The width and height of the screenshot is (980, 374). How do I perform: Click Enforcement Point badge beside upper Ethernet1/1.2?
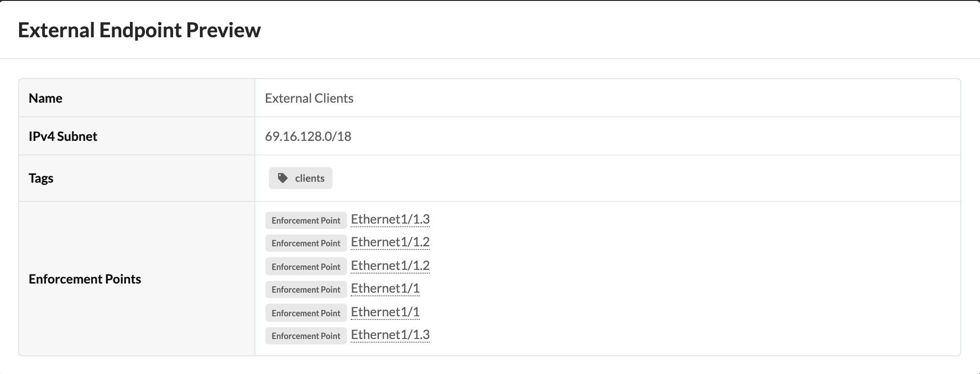(306, 243)
